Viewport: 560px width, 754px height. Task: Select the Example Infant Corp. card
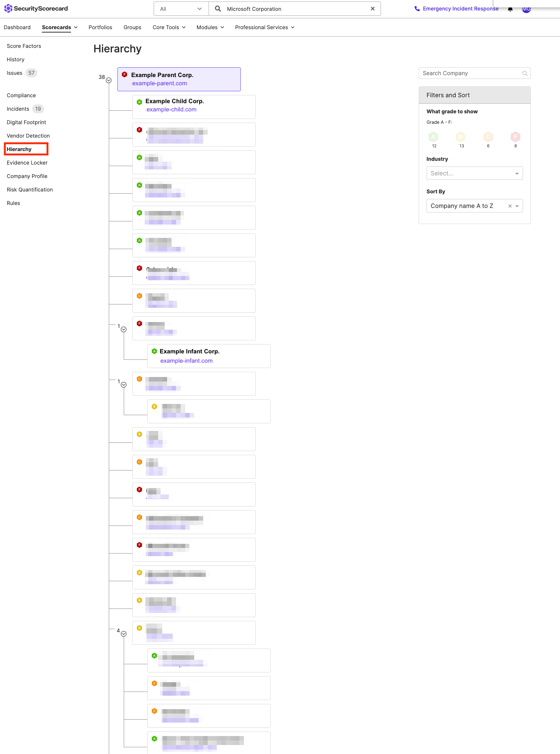(209, 356)
